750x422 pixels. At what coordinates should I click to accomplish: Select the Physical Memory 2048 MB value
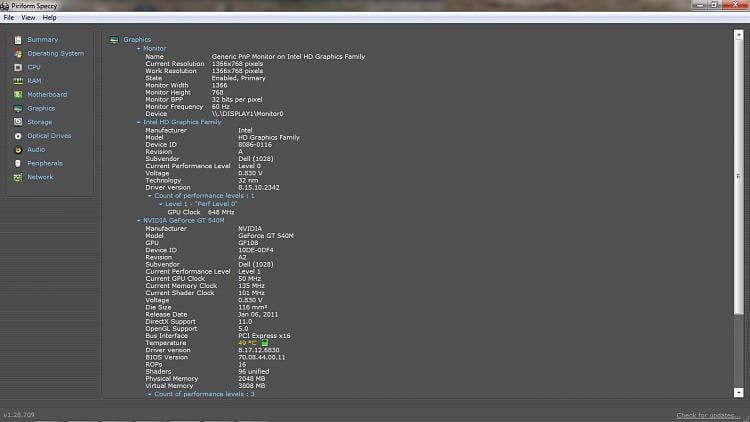252,378
